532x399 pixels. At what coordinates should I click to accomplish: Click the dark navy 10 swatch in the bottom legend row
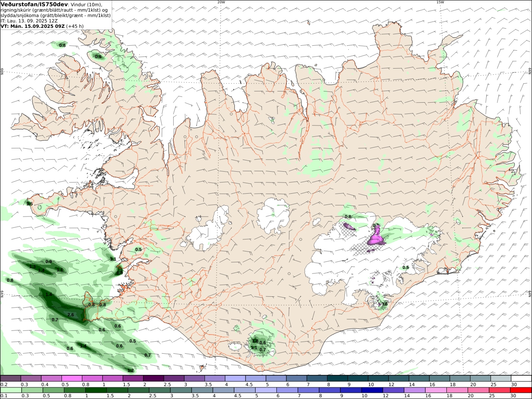pyautogui.click(x=372, y=390)
